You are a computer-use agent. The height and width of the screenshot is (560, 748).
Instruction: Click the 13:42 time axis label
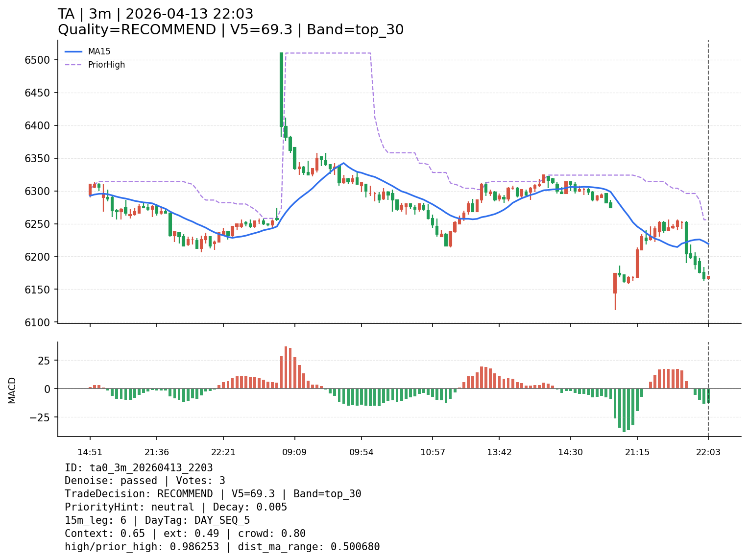tap(499, 452)
